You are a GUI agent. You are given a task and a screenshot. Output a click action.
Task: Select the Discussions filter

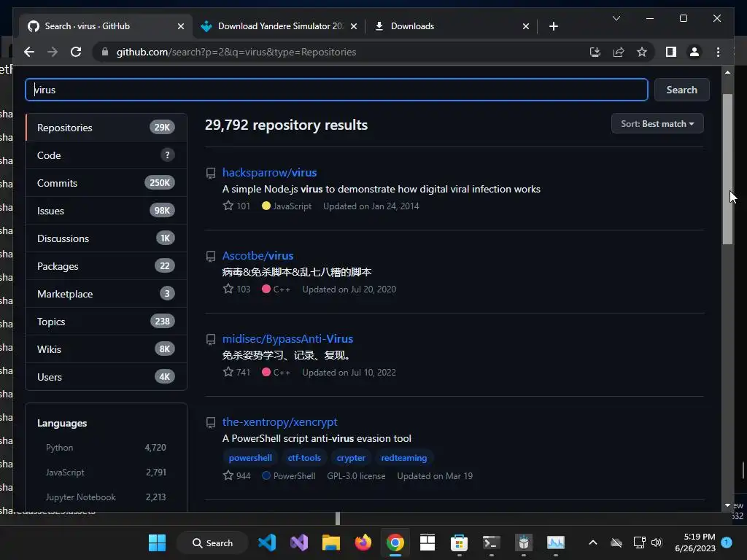[x=106, y=238]
